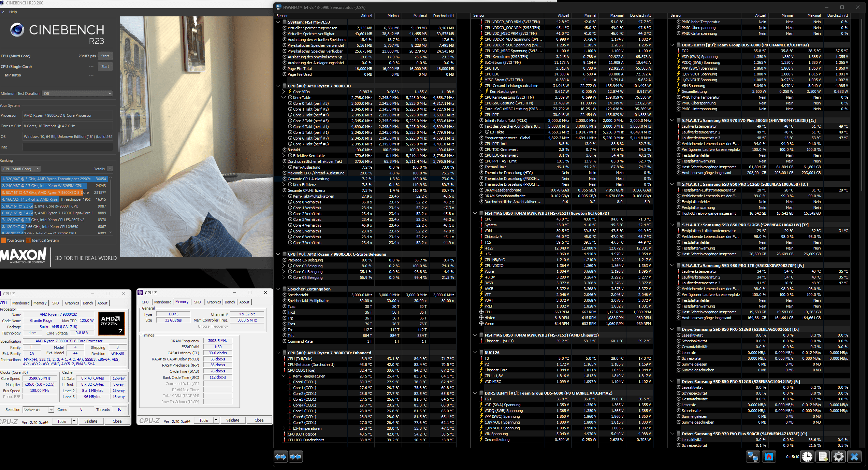The width and height of the screenshot is (868, 470).
Task: Click the shrink-layout arrows icon in HWiNFO
Action: [x=295, y=457]
